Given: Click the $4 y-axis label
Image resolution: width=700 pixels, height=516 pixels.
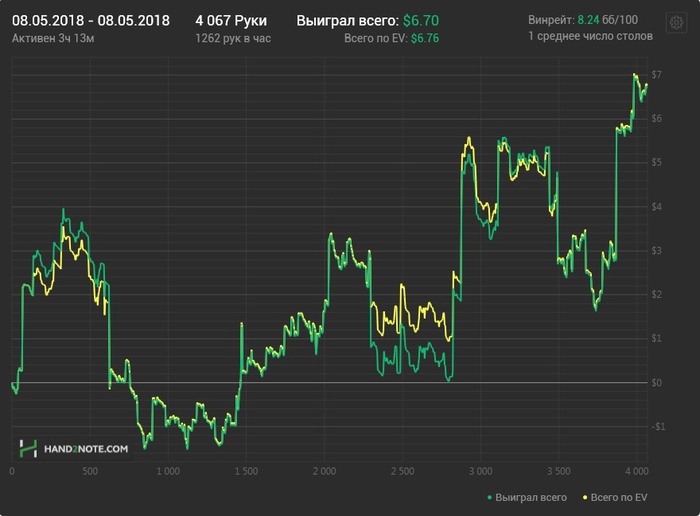Looking at the screenshot, I should (656, 207).
